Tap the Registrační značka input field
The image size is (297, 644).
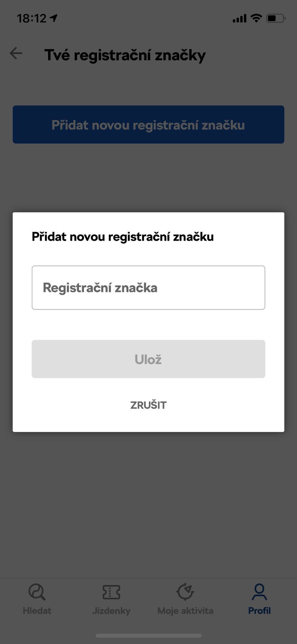pos(148,287)
